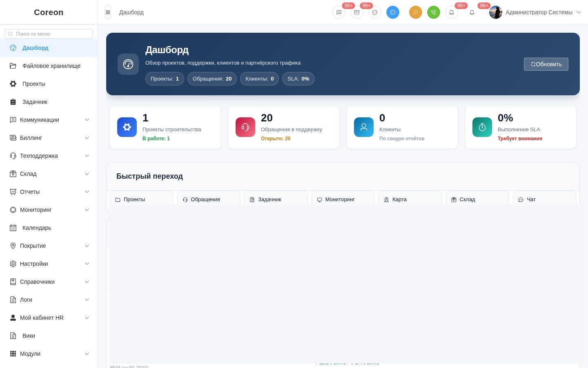
Task: Click the Проекты: 1 pill in the banner
Action: pyautogui.click(x=165, y=79)
